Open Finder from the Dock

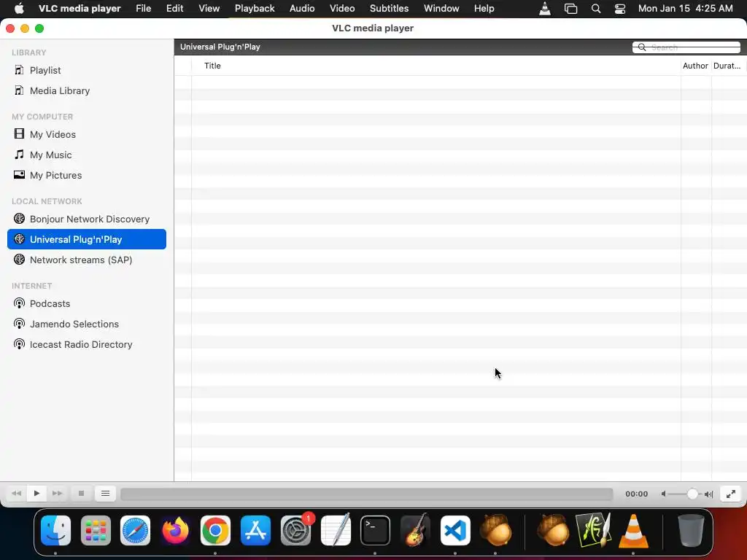pos(55,531)
